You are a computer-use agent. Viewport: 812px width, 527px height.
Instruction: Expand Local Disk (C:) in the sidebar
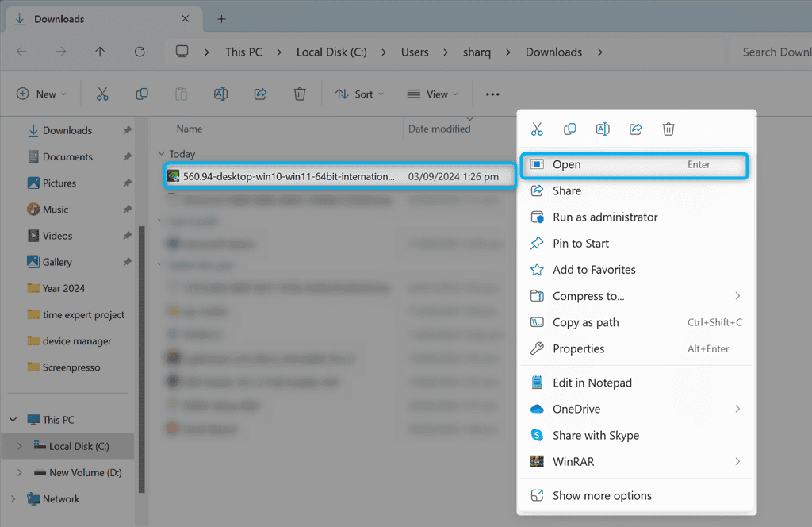coord(20,446)
